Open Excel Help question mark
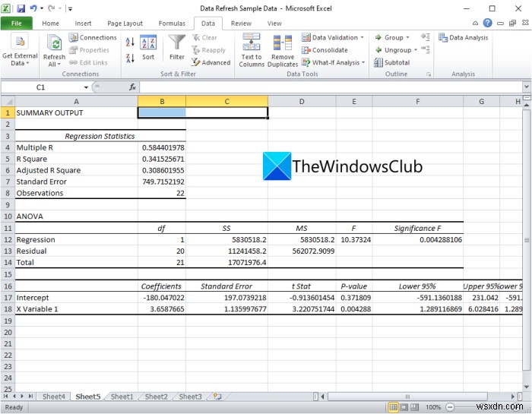This screenshot has height=414, width=532. point(488,23)
